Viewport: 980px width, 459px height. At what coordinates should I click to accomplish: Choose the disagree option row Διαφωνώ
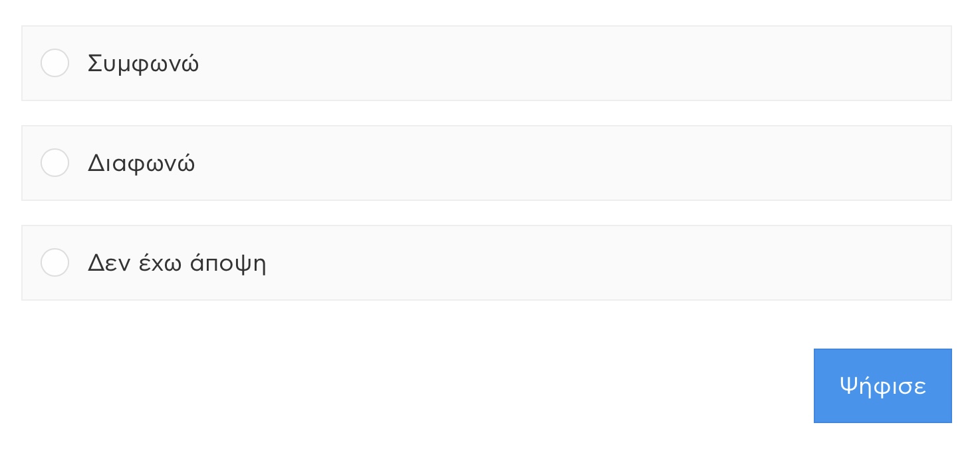click(487, 163)
